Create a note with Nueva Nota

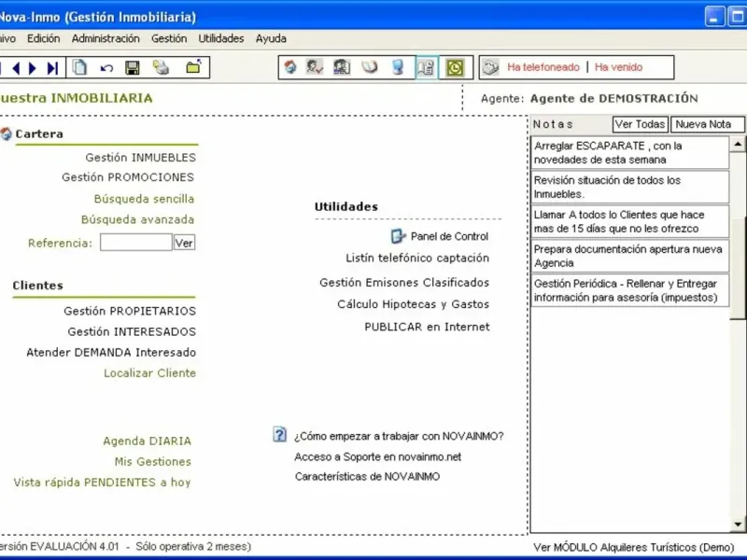click(x=707, y=124)
